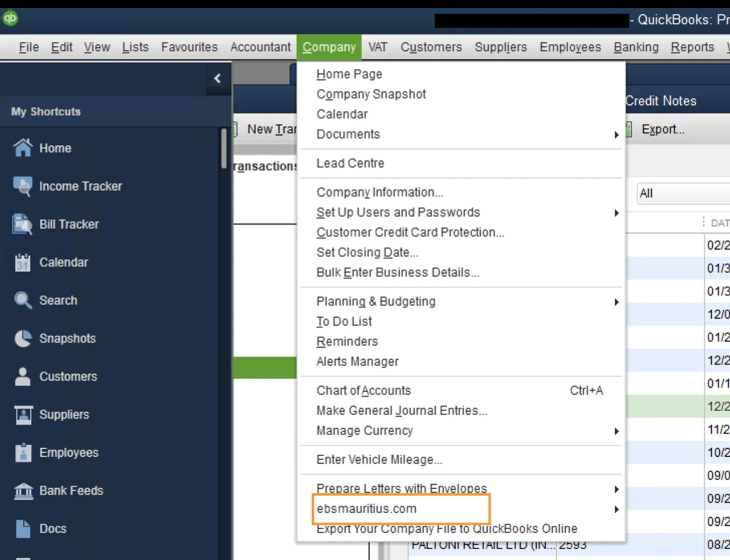Click the Search magnifier shortcut
Viewport: 730px width, 560px height.
coord(58,301)
